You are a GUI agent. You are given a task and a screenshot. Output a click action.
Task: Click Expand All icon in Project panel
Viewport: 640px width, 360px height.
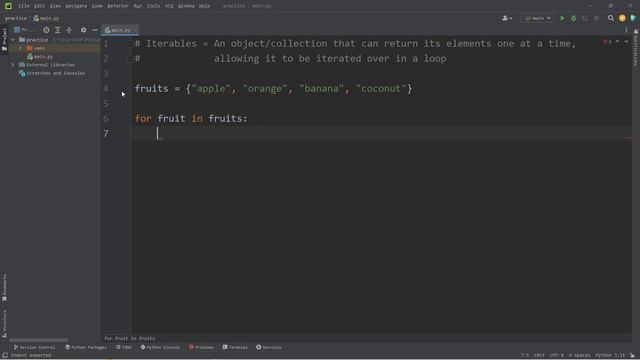tap(58, 30)
